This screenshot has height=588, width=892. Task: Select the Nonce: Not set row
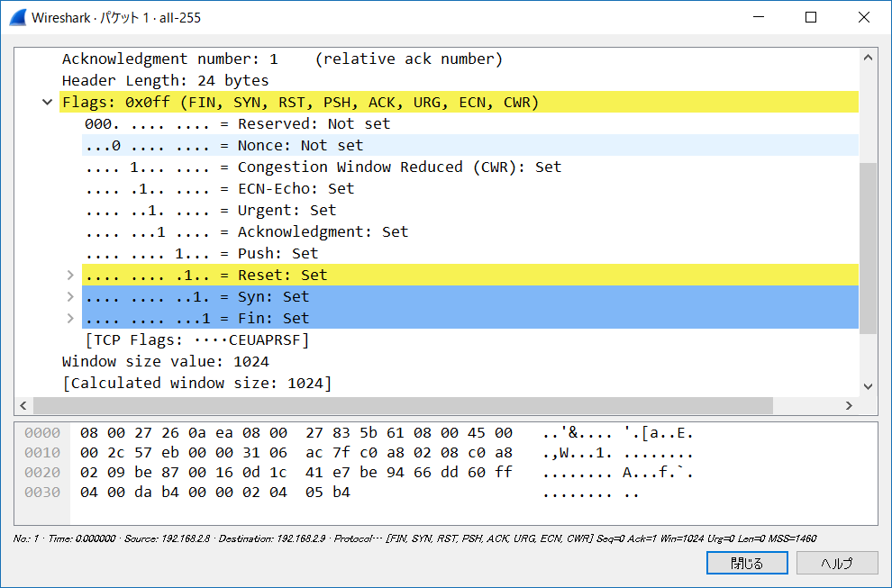pos(470,146)
